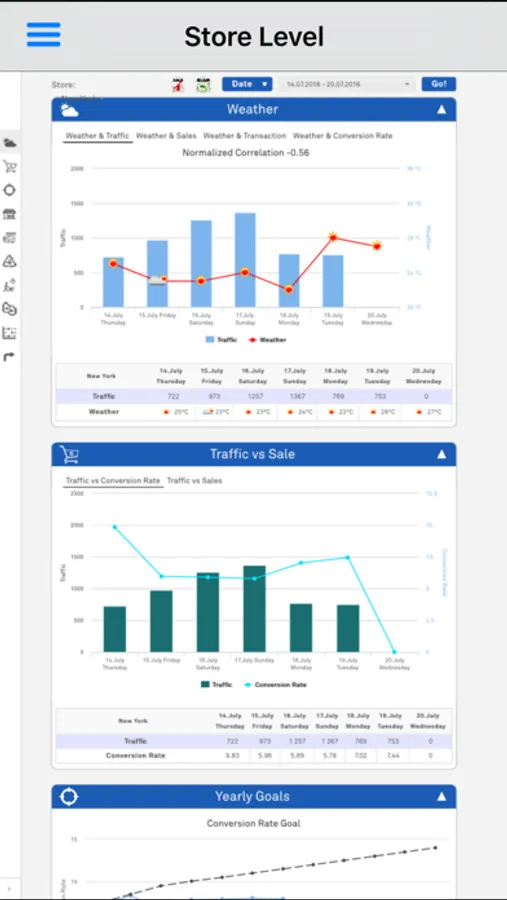The width and height of the screenshot is (507, 900).
Task: Select the scatter chart icon in sidebar
Action: (x=10, y=333)
